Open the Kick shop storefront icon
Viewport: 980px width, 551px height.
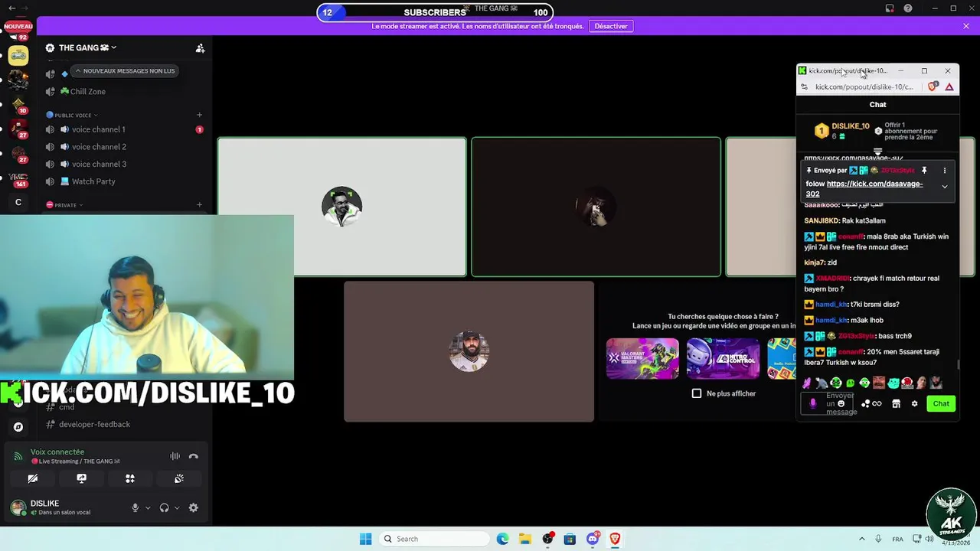coord(896,404)
